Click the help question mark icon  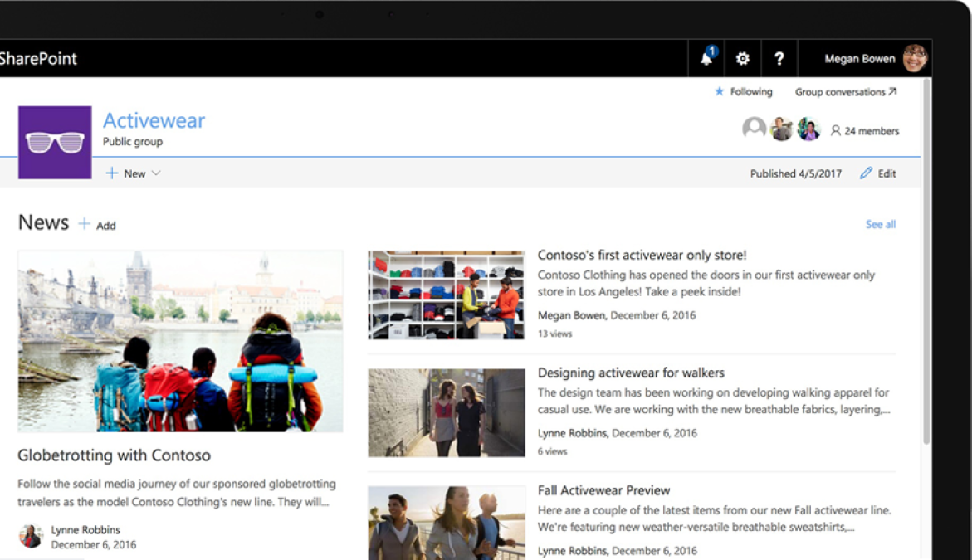pos(779,59)
